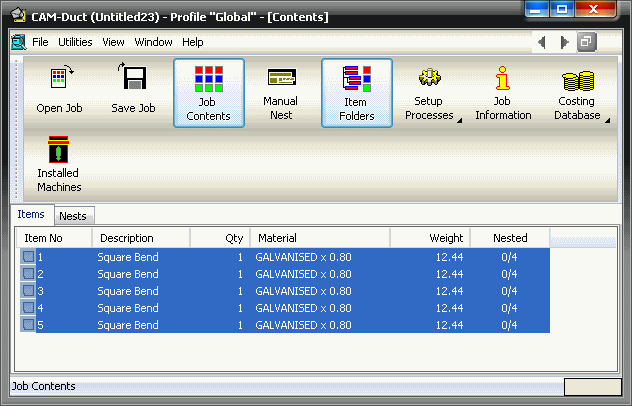
Task: Open the Manual Nest tool
Action: (281, 93)
